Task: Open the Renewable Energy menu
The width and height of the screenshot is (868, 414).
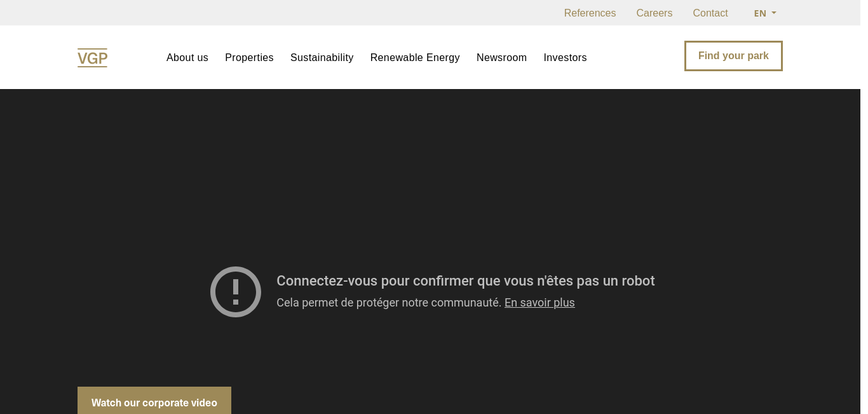Action: tap(415, 58)
